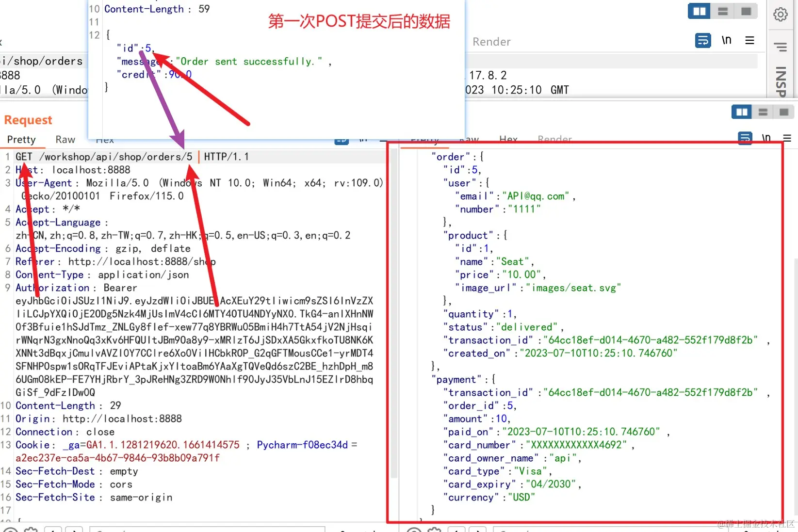Click "Order sent successfully." message in popup

(249, 62)
